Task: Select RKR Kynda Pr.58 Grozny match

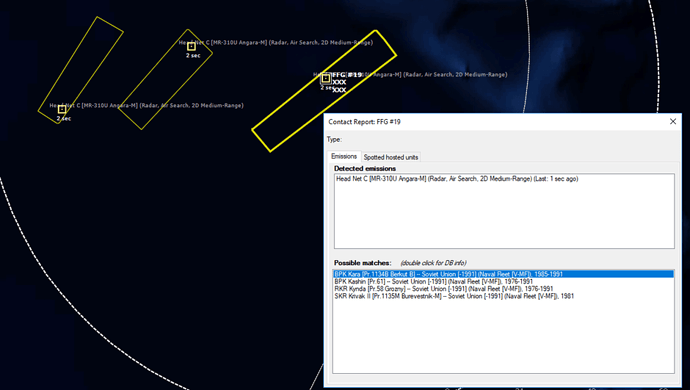Action: (503, 289)
